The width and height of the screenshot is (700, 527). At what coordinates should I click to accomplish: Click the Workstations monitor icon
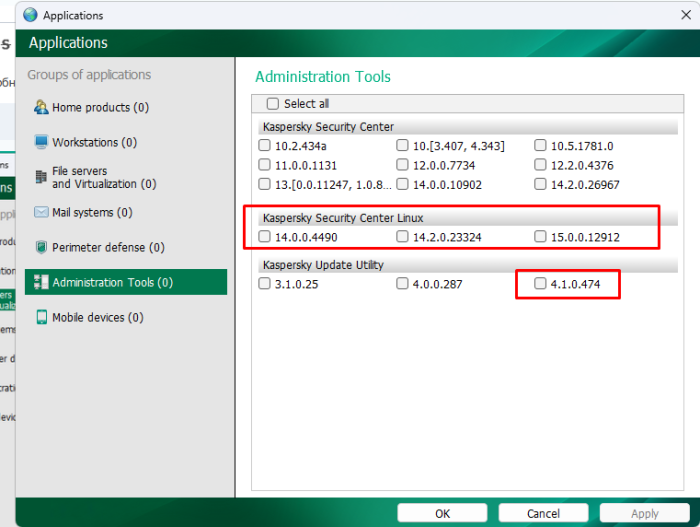click(x=41, y=142)
